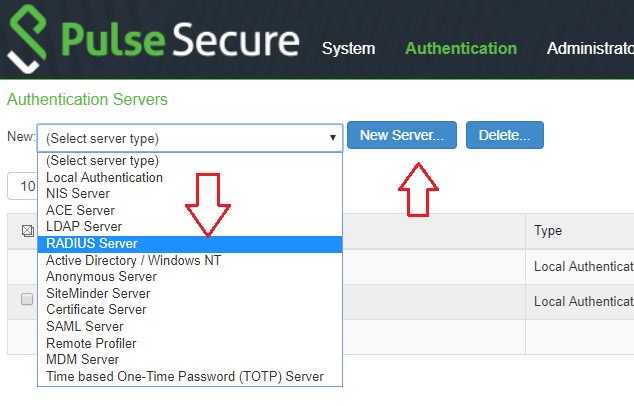Viewport: 634px width, 406px height.
Task: Click the Delete... button
Action: tap(504, 135)
